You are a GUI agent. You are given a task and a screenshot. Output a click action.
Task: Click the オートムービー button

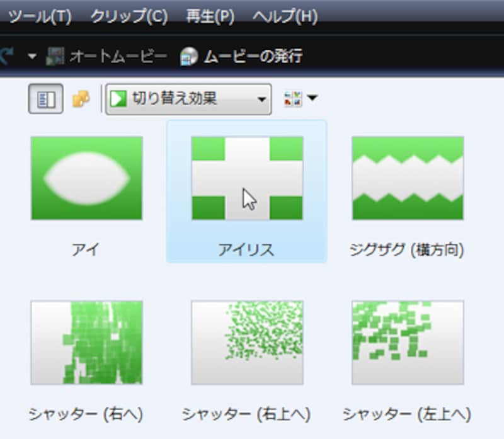coord(107,57)
